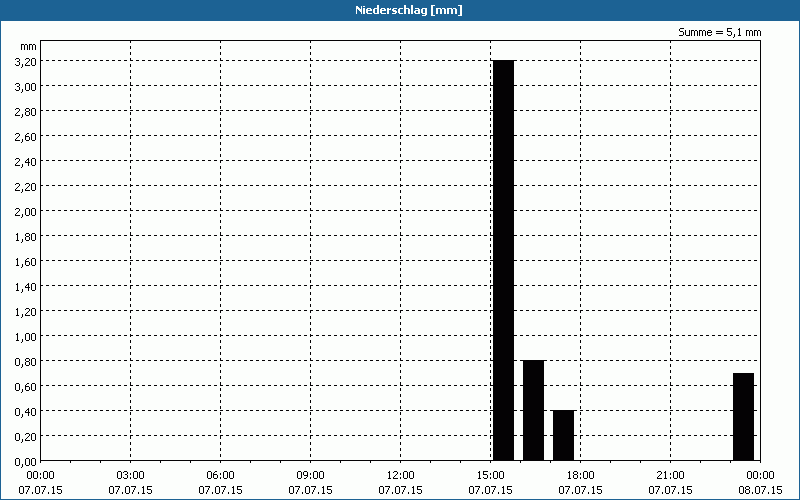Click the 0,70 mm bar near midnight
Viewport: 800px width, 500px height.
point(743,417)
